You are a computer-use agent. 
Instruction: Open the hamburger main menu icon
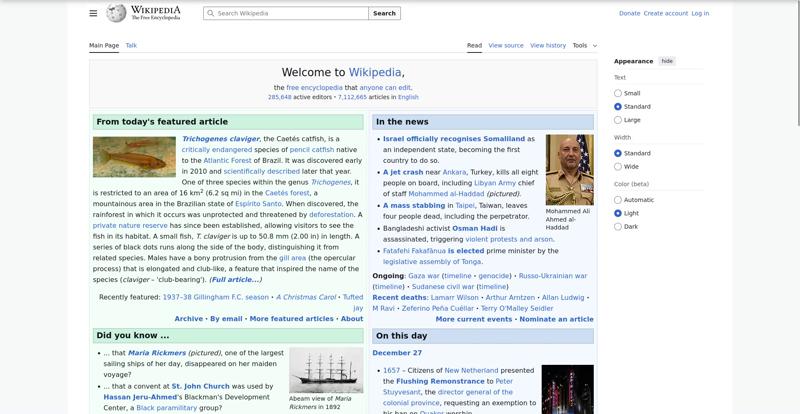point(93,13)
